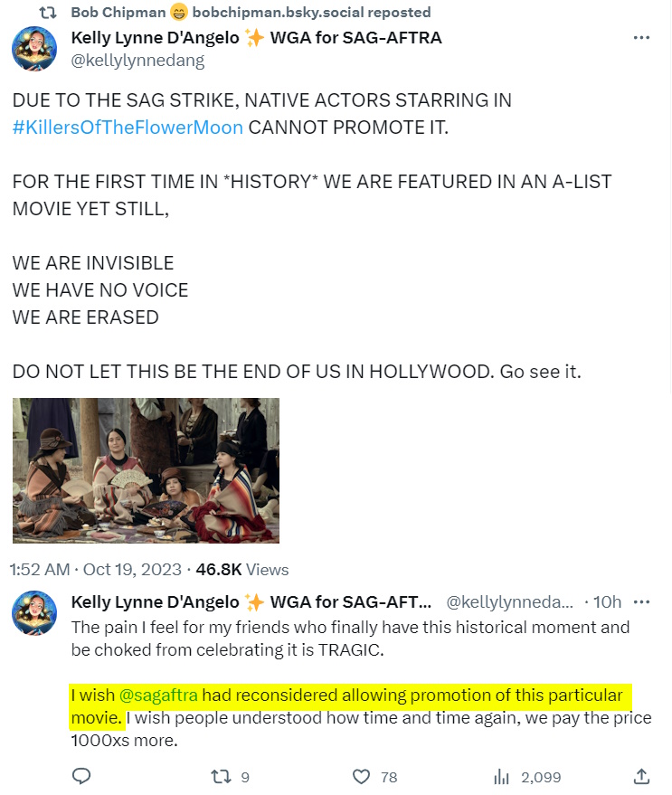Click the display name on the reply tweet
672x795 pixels.
251,602
